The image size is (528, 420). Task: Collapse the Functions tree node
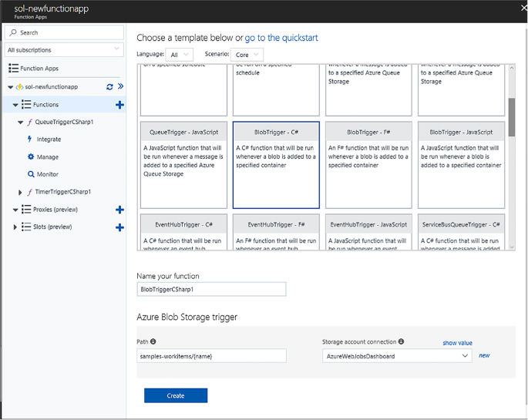pos(15,105)
